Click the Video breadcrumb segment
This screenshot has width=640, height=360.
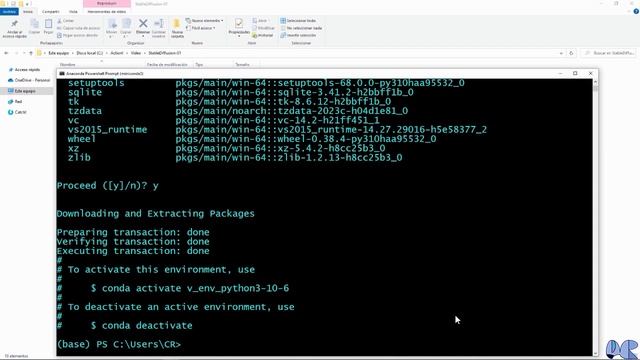pos(136,53)
